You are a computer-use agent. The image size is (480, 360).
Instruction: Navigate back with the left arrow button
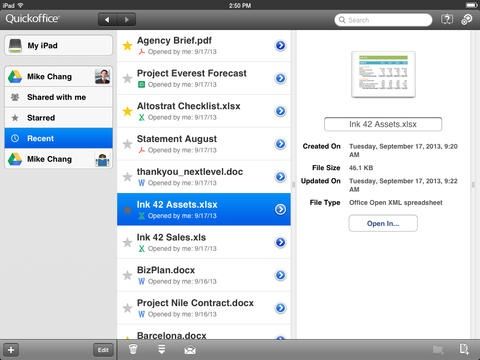(107, 20)
